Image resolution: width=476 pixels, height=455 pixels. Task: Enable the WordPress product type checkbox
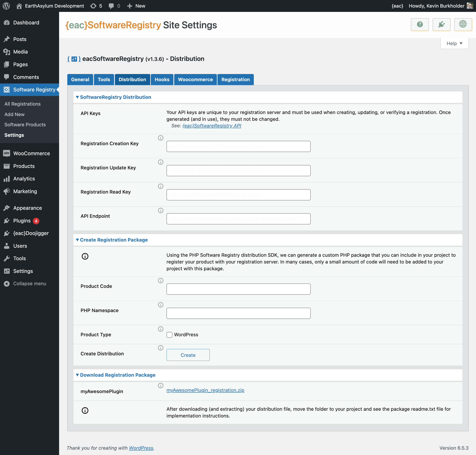169,335
